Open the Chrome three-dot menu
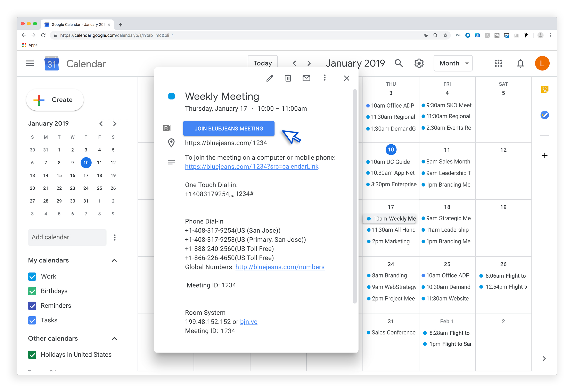 pyautogui.click(x=550, y=35)
